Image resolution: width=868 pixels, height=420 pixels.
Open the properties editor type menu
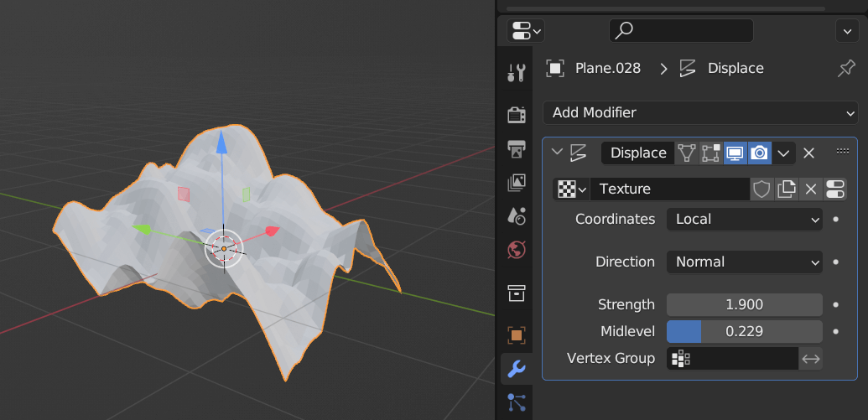click(525, 30)
